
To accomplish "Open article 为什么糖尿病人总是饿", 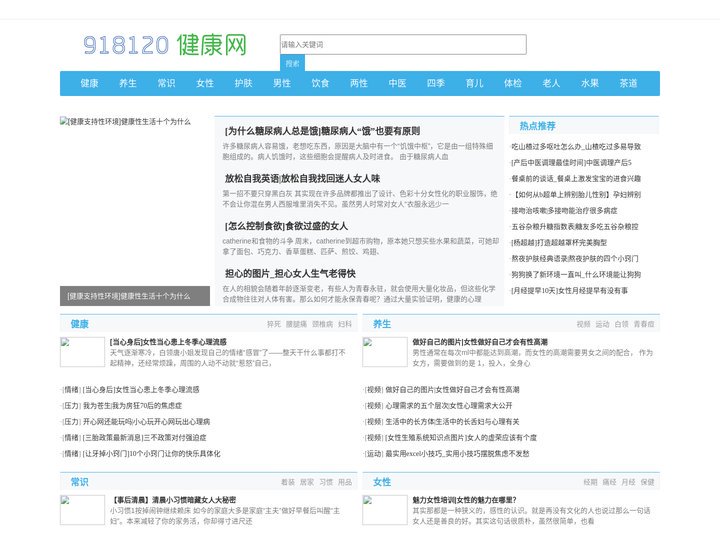I will 322,131.
